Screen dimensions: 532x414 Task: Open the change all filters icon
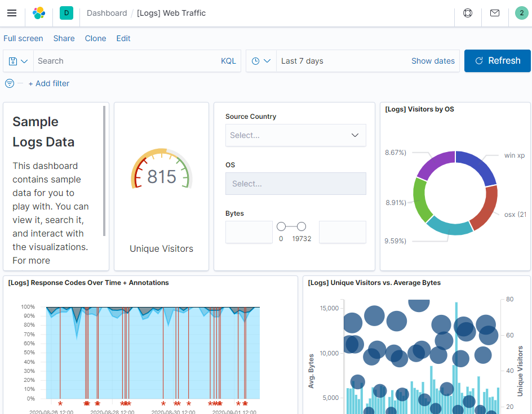point(10,83)
